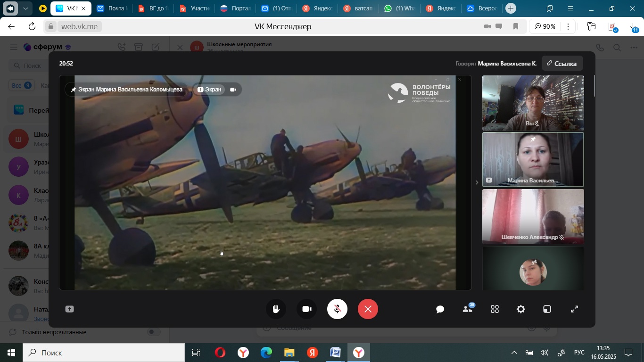Call from the chat header phone icon
The width and height of the screenshot is (644, 362).
point(600,48)
